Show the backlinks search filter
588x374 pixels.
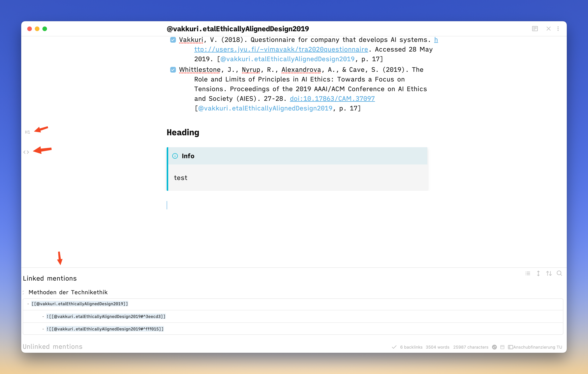(x=559, y=273)
